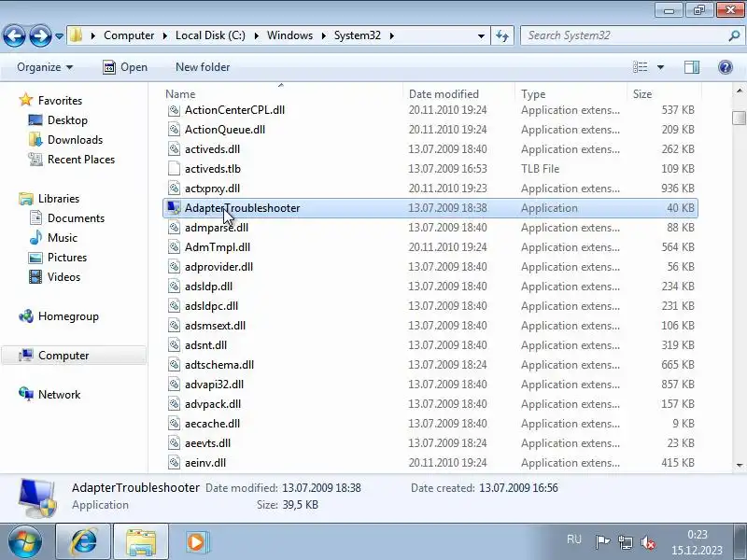Click the AdapterTroubleshooter application icon
Screen dimensions: 747x560
pyautogui.click(x=174, y=208)
